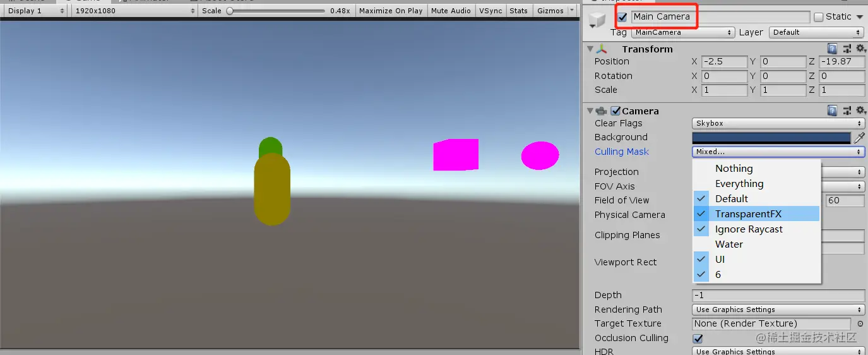
Task: Click the yellow capsule in Game view
Action: (x=272, y=189)
